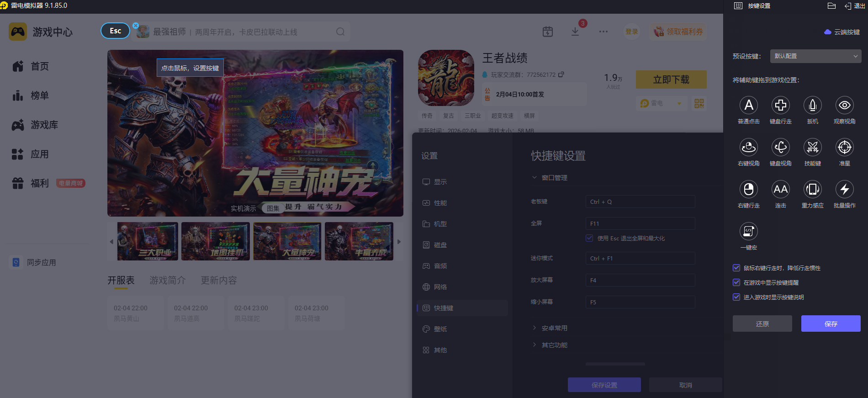Open the downloads icon with badge 3
This screenshot has height=398, width=868.
(575, 31)
